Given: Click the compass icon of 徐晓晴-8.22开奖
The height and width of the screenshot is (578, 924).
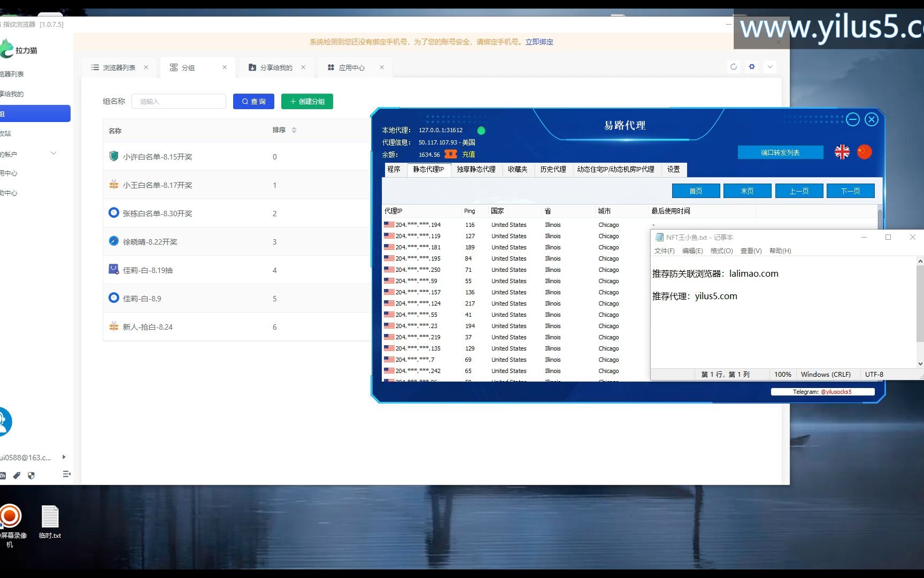Looking at the screenshot, I should pyautogui.click(x=113, y=241).
